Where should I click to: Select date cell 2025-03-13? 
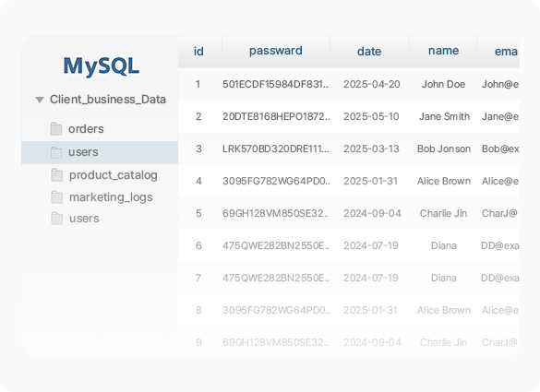point(371,149)
